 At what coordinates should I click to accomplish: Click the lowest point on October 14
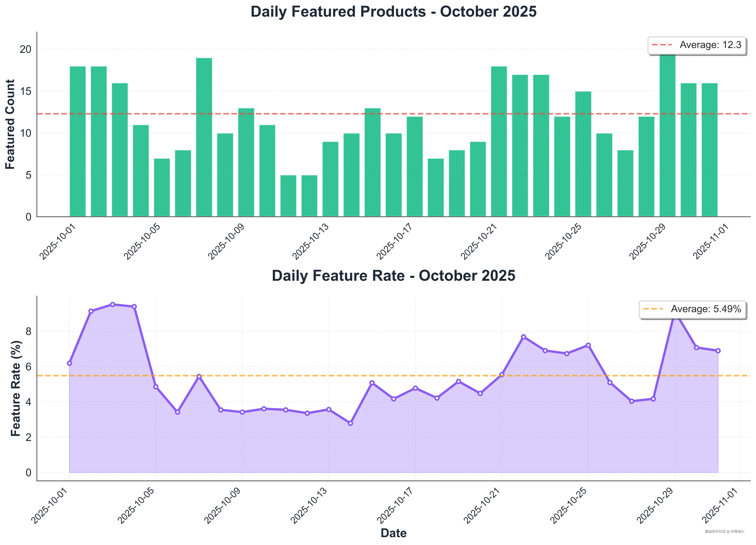click(x=350, y=423)
